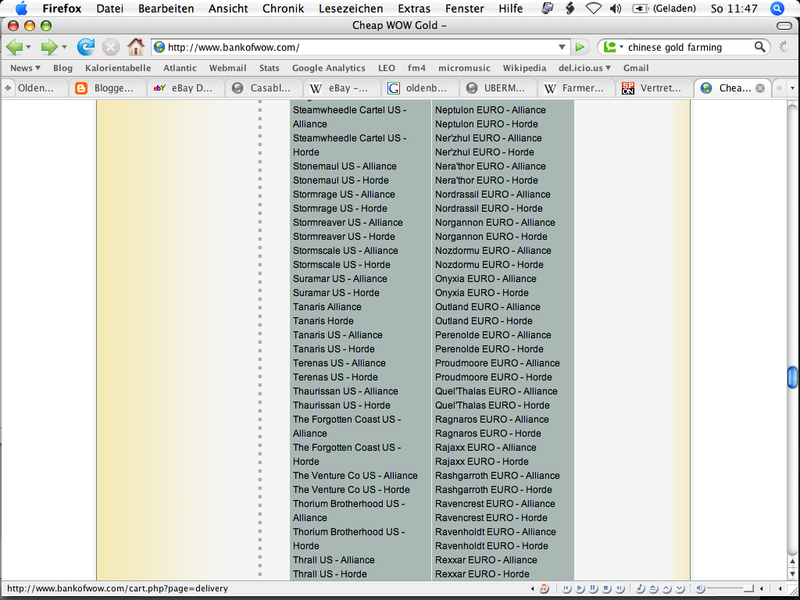Click the greyed-out Stop loading icon
The width and height of the screenshot is (800, 600).
tap(110, 47)
